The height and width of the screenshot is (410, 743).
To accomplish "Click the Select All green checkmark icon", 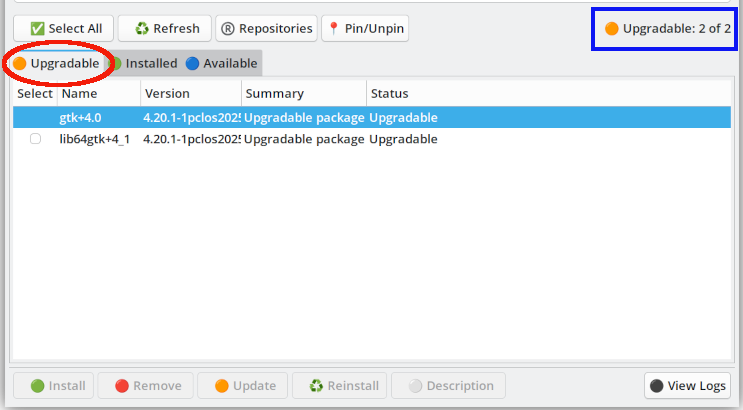I will coord(37,29).
